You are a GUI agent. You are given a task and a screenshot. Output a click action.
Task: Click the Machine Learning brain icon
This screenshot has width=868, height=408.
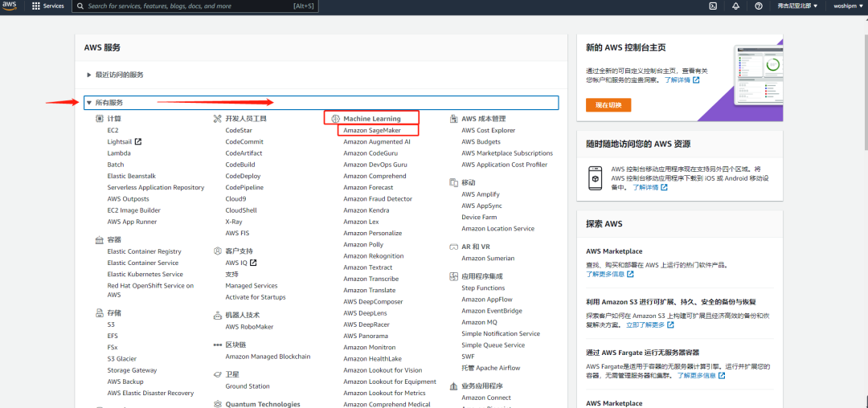click(335, 118)
